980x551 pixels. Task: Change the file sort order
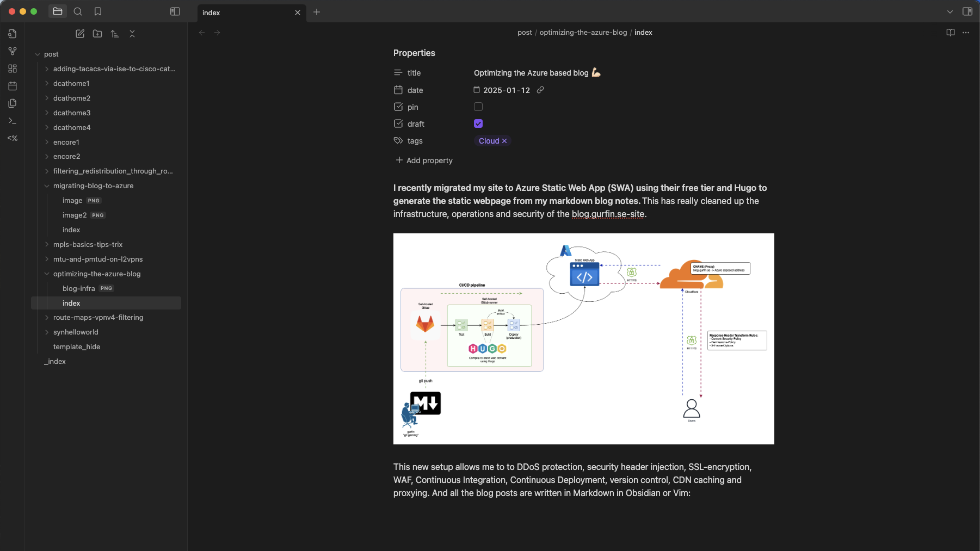[115, 34]
